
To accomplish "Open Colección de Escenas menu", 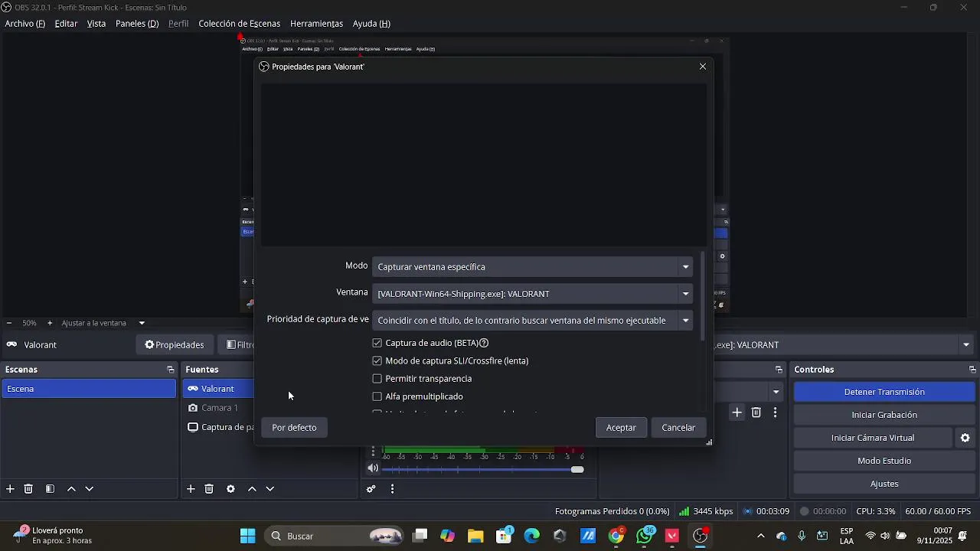I will click(x=240, y=24).
